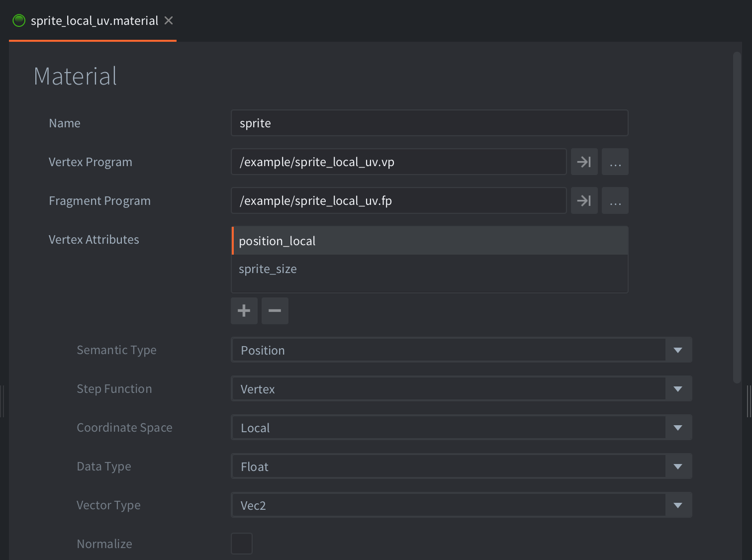This screenshot has width=752, height=560.
Task: Click the Vertex Program path field
Action: [x=399, y=162]
